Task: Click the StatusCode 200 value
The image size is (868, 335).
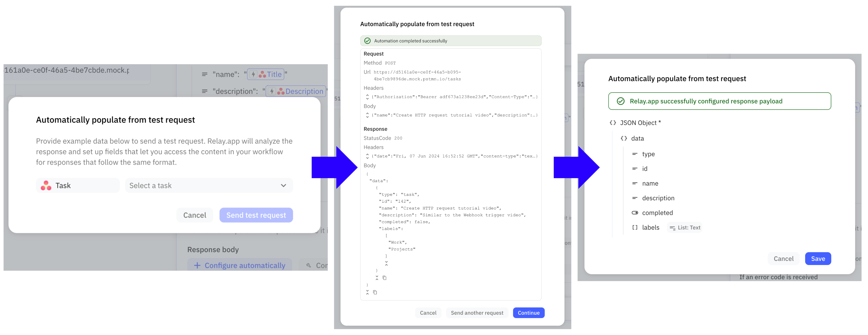Action: (x=398, y=138)
